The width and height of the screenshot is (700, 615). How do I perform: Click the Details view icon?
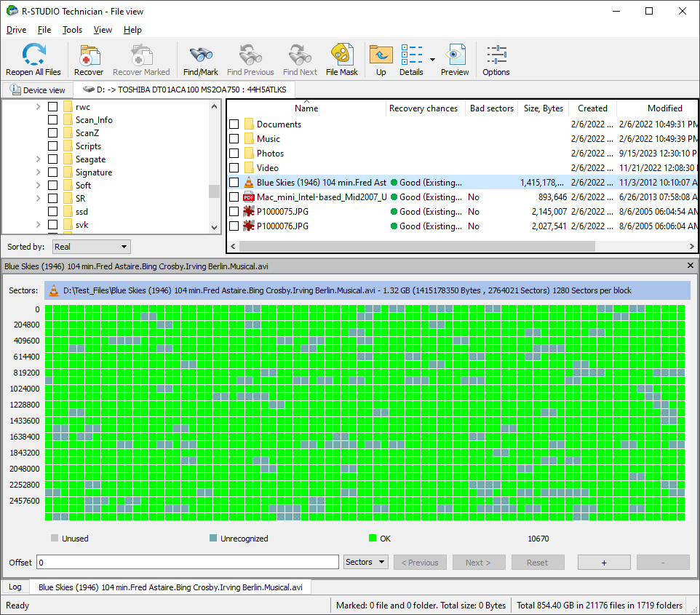412,55
